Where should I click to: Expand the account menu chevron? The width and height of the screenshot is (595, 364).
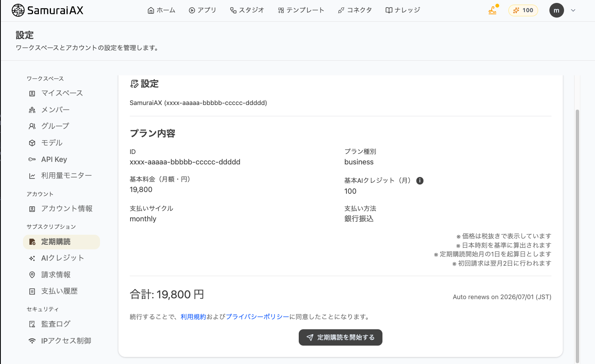(x=573, y=10)
